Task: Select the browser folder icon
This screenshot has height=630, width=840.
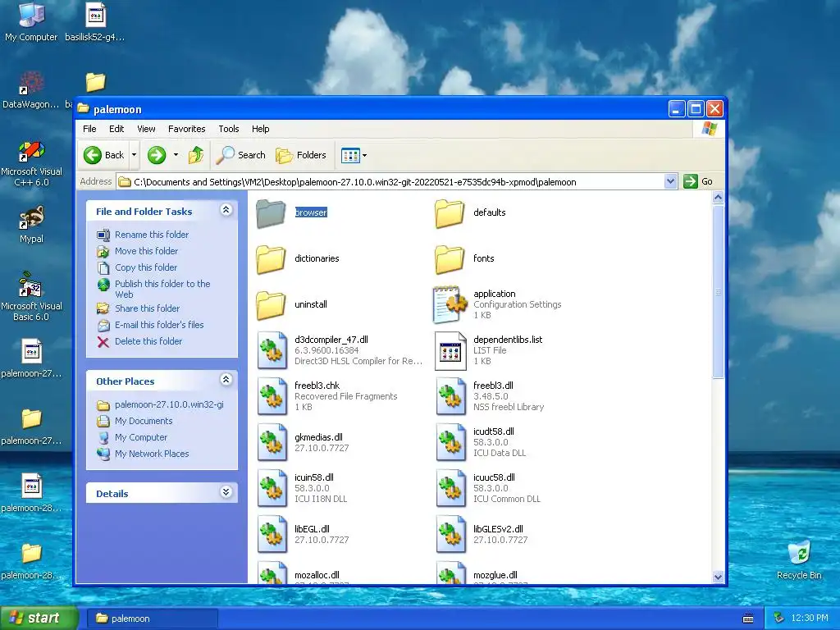Action: click(x=271, y=213)
